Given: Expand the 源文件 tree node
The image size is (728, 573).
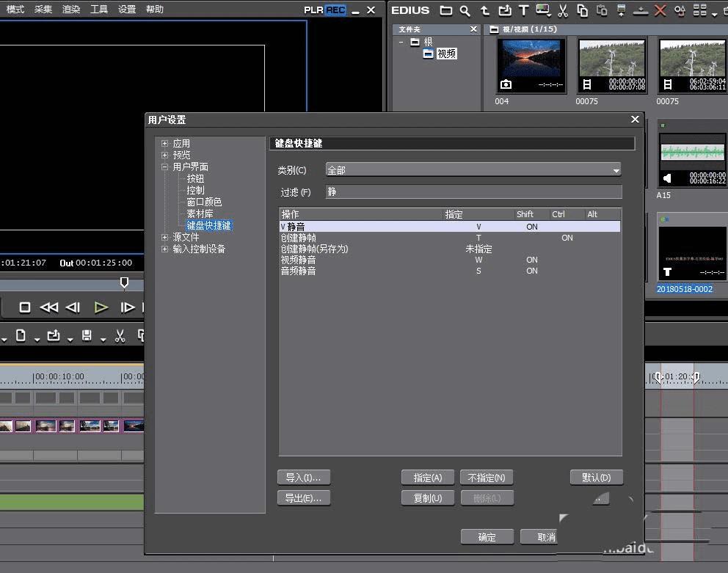Looking at the screenshot, I should click(x=165, y=238).
